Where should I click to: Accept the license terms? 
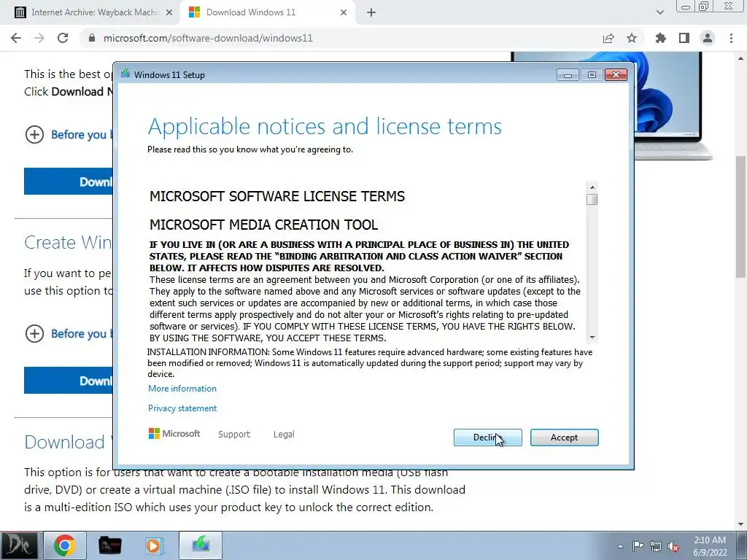564,437
